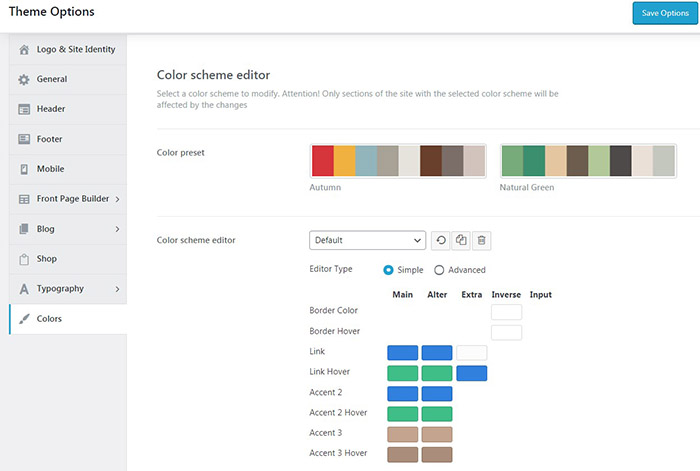
Task: Select the Advanced editor type radio button
Action: click(439, 270)
